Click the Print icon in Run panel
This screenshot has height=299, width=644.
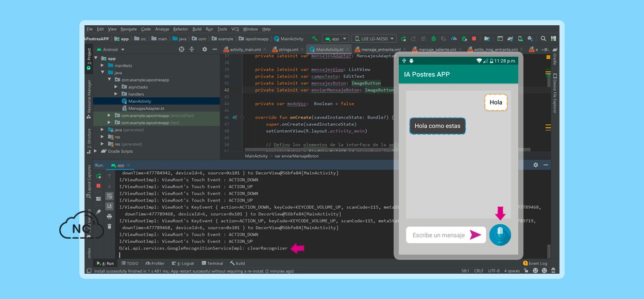pos(109,217)
